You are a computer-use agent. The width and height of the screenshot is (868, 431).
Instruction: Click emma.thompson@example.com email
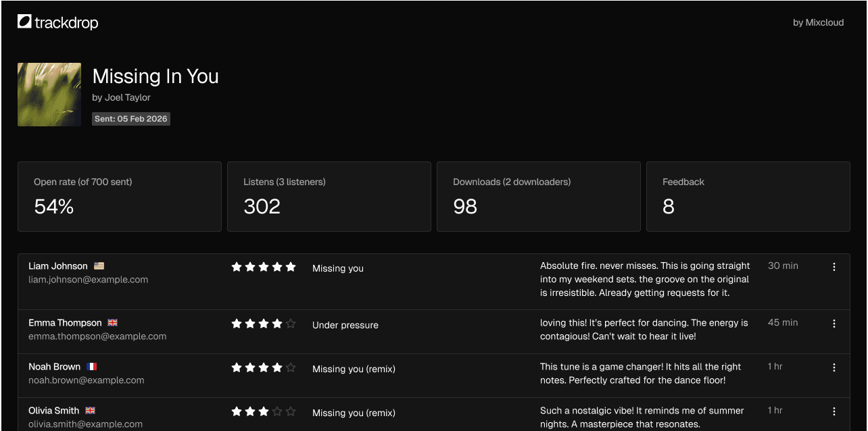(x=97, y=336)
